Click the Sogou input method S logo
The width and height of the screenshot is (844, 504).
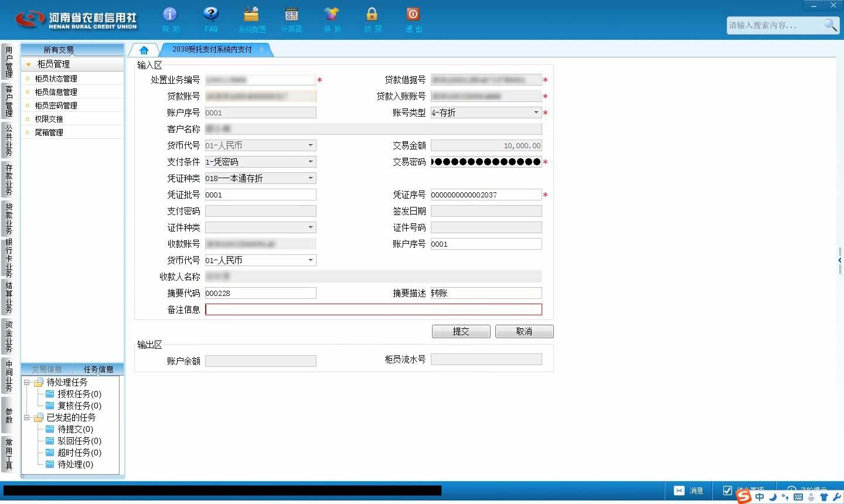click(x=744, y=496)
